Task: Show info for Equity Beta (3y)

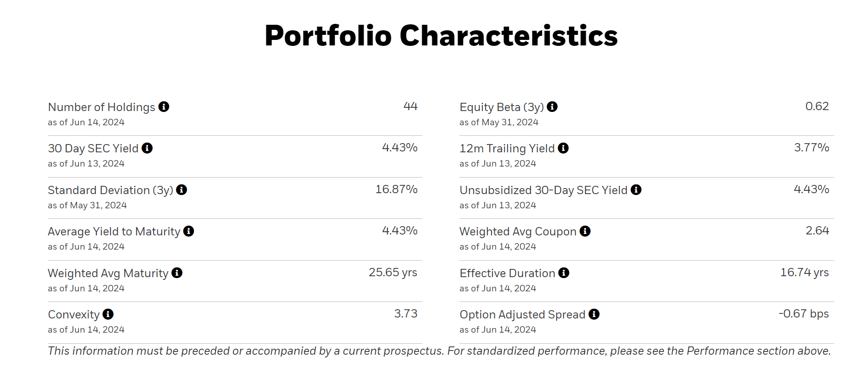Action: [x=552, y=107]
